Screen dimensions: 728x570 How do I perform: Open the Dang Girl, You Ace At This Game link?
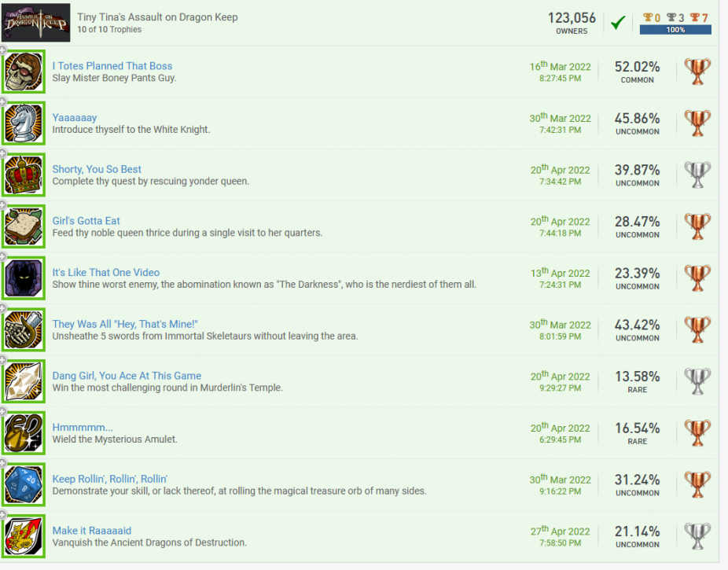(127, 376)
